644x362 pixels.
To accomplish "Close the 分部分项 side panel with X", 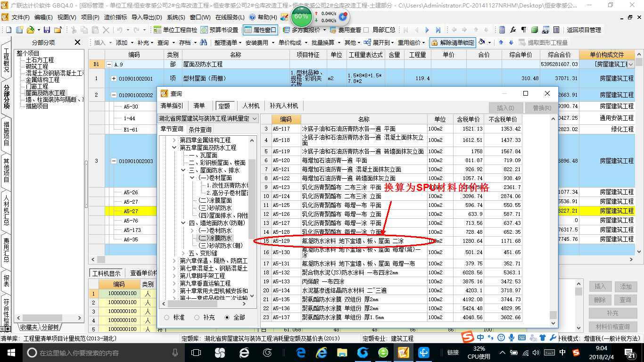I will (x=78, y=42).
